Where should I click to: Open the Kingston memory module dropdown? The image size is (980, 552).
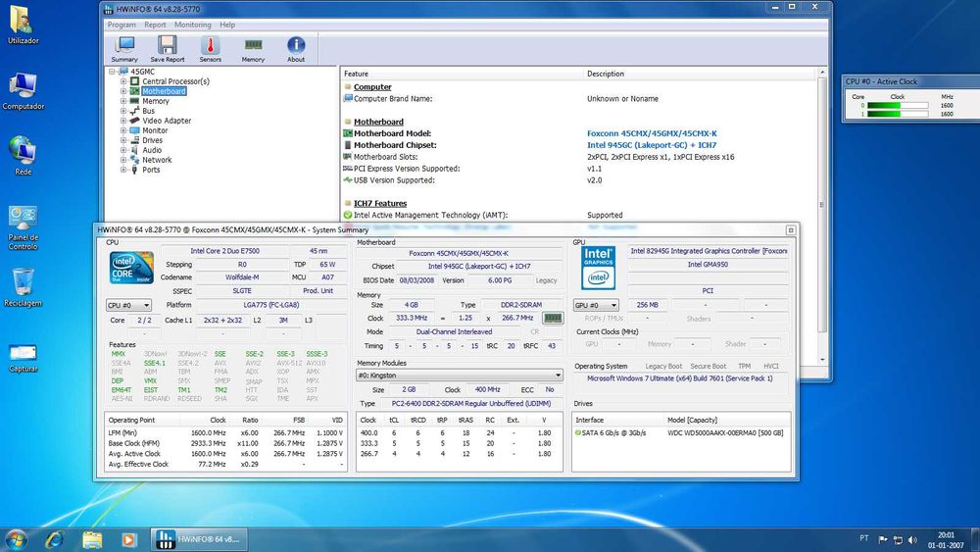(x=459, y=375)
